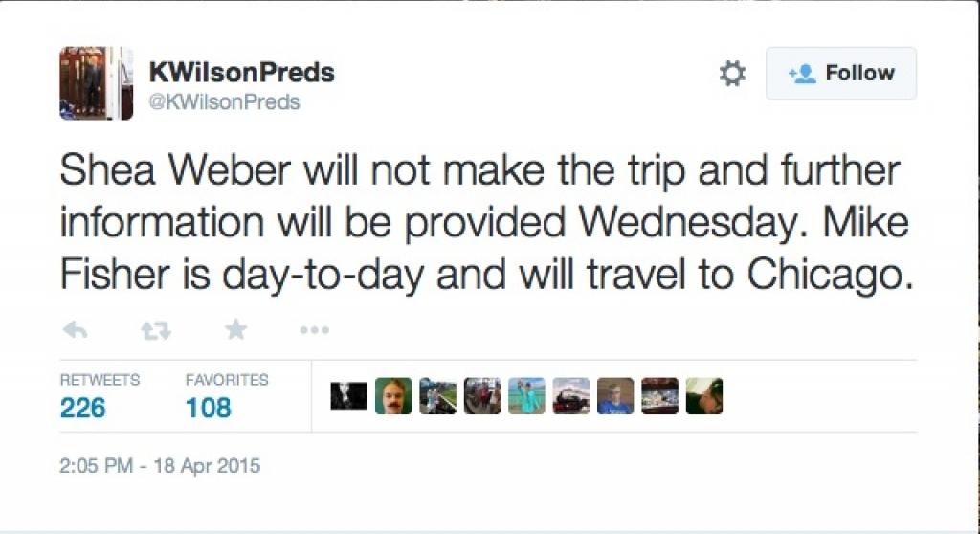980x534 pixels.
Task: Click the black-and-white avatar in favoriters row
Action: 348,395
